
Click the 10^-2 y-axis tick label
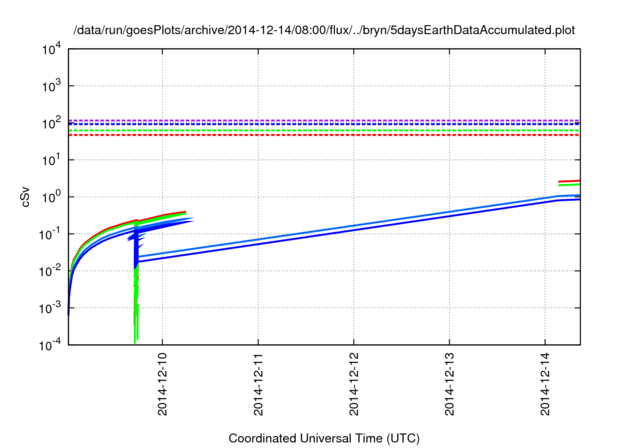pyautogui.click(x=51, y=271)
